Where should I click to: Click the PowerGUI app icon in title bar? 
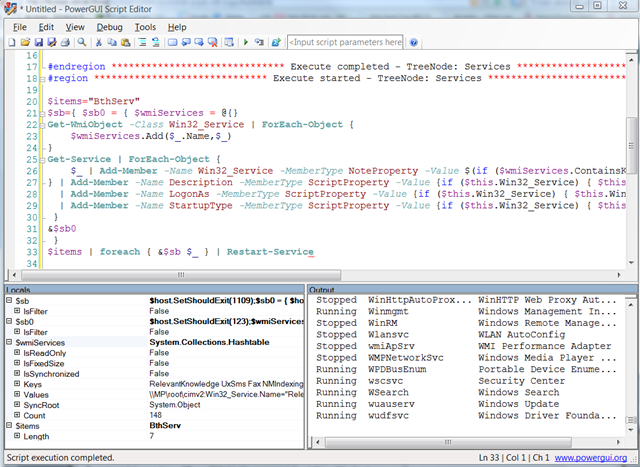click(10, 8)
